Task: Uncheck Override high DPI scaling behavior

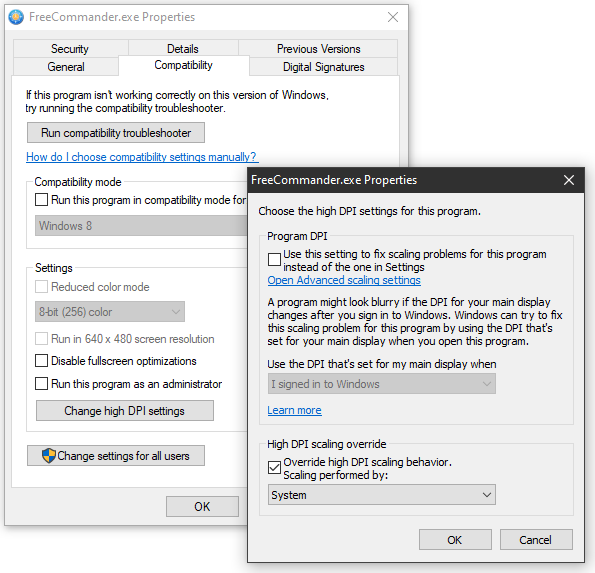Action: point(274,468)
